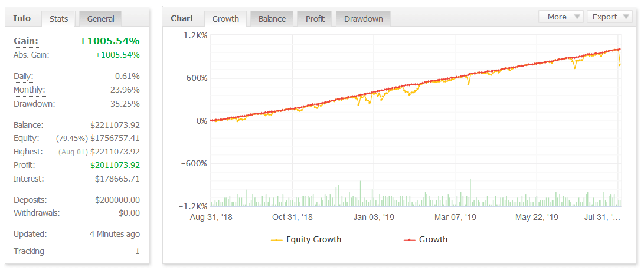
Task: Switch to the Profit chart tab
Action: point(315,19)
